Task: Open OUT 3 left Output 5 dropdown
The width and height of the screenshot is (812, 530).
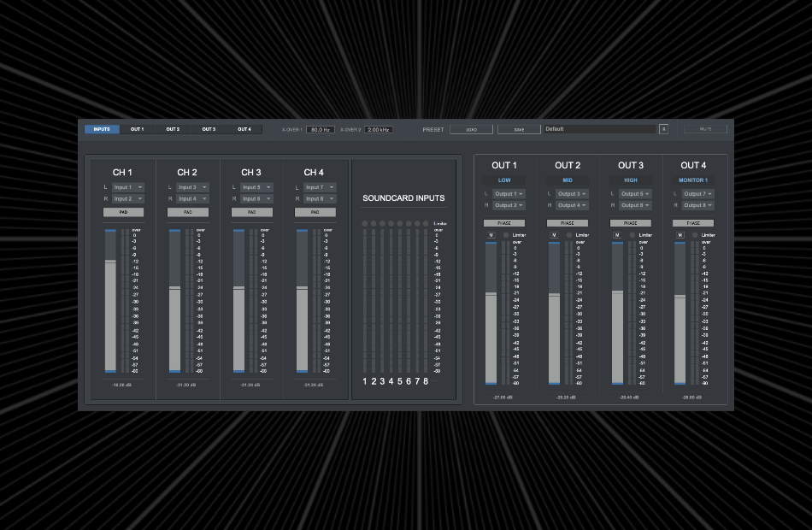Action: point(635,194)
